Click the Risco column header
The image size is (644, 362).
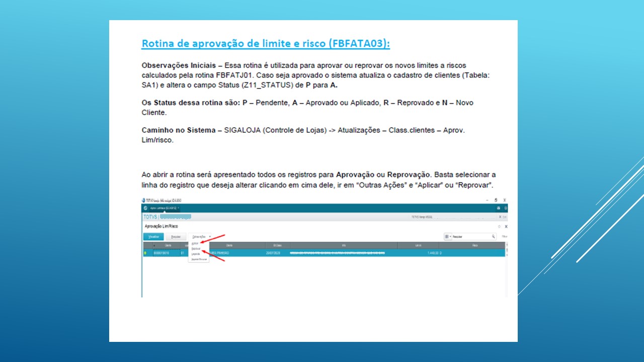[x=474, y=245]
